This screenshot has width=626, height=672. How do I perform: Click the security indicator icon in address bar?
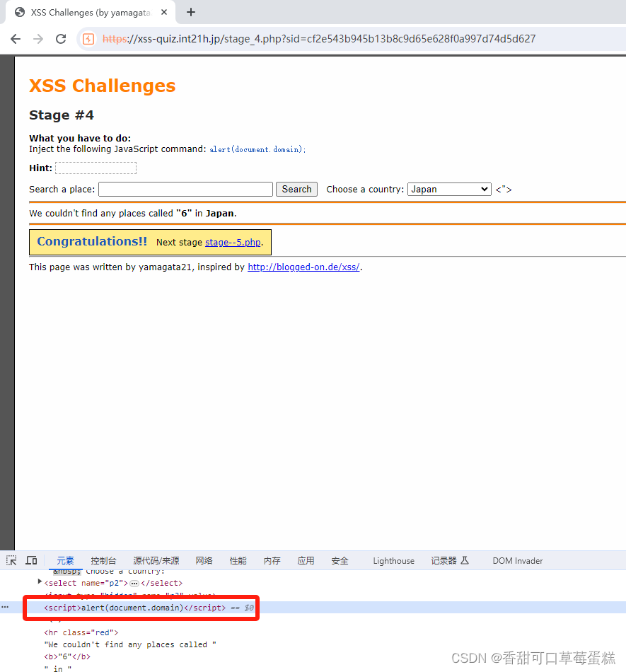88,39
